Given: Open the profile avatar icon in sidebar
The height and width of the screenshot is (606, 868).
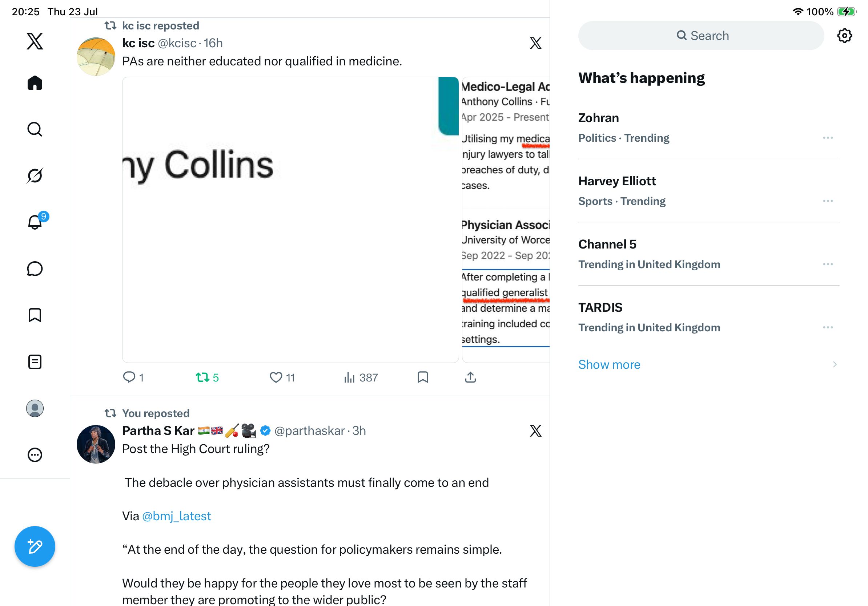Looking at the screenshot, I should [x=35, y=408].
